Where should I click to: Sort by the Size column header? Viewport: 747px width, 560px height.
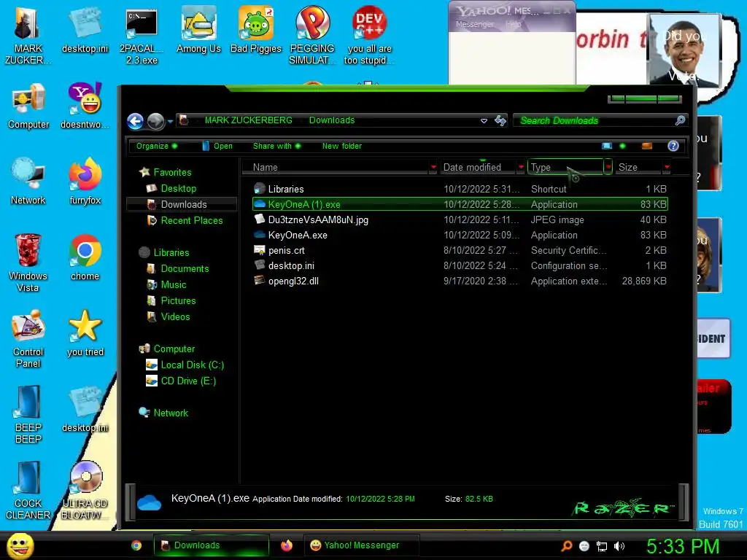point(639,167)
